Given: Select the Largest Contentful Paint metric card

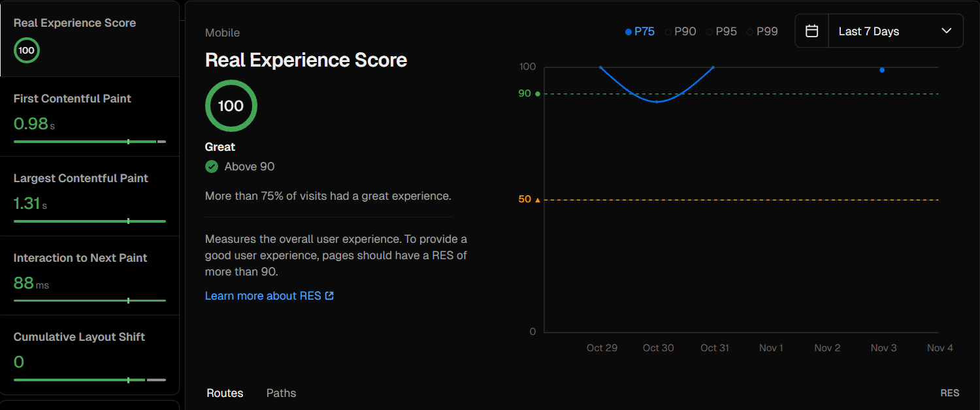Looking at the screenshot, I should [90, 196].
